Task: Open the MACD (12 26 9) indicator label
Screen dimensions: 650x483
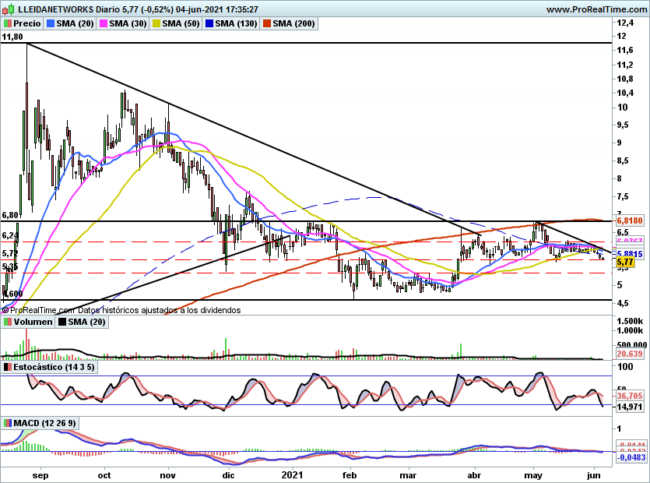Action: coord(45,423)
